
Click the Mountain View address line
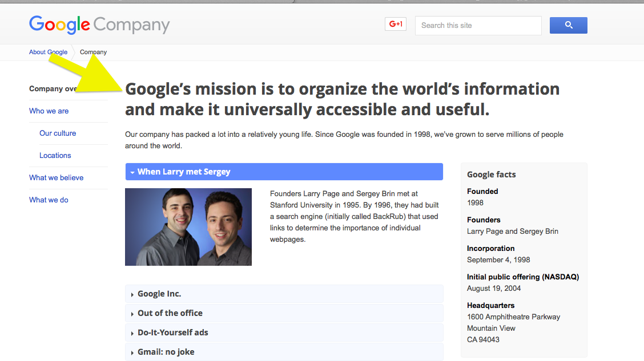(491, 328)
